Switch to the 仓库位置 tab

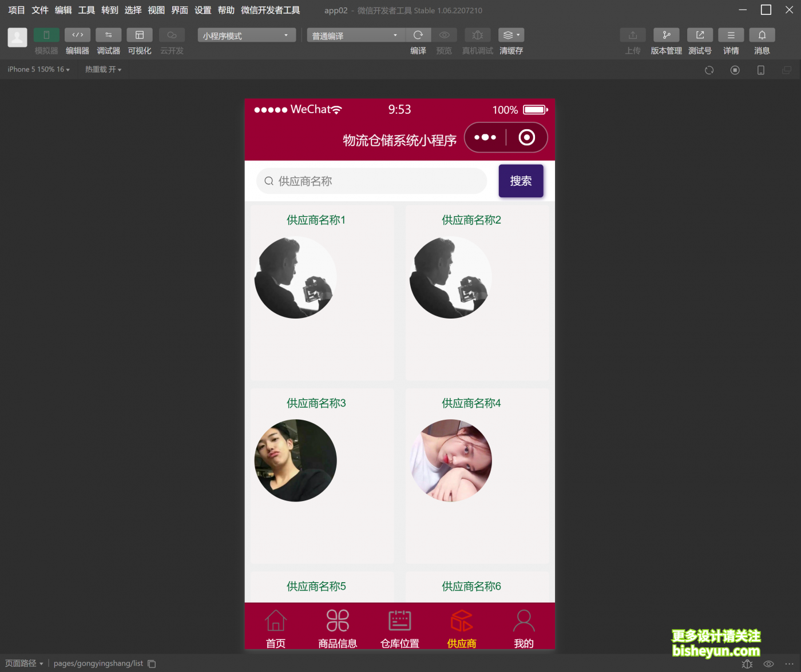tap(400, 628)
